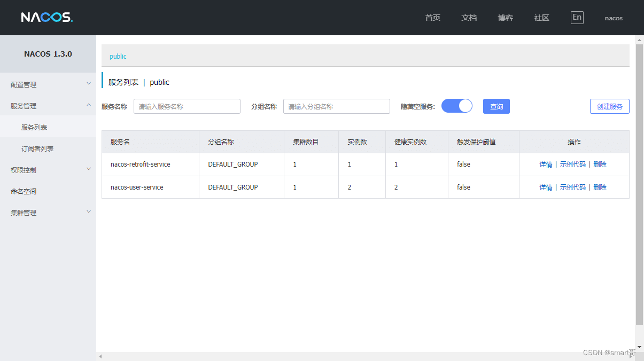644x361 pixels.
Task: Click false in the nacos-user-service row
Action: tap(463, 187)
